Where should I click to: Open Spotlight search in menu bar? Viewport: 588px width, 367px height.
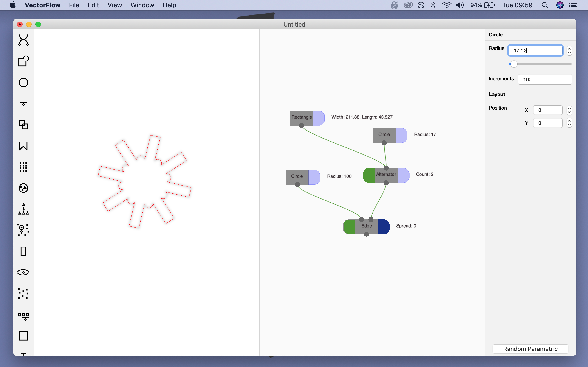545,5
